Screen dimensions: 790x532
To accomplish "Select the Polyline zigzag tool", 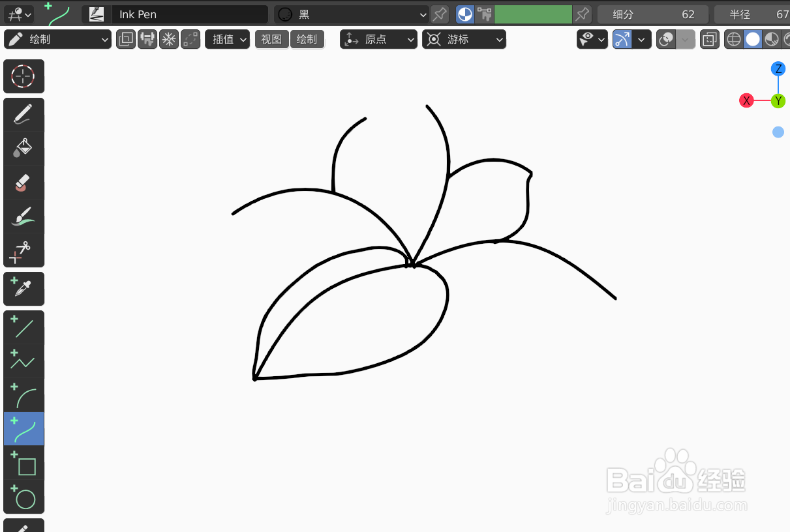I will tap(24, 361).
